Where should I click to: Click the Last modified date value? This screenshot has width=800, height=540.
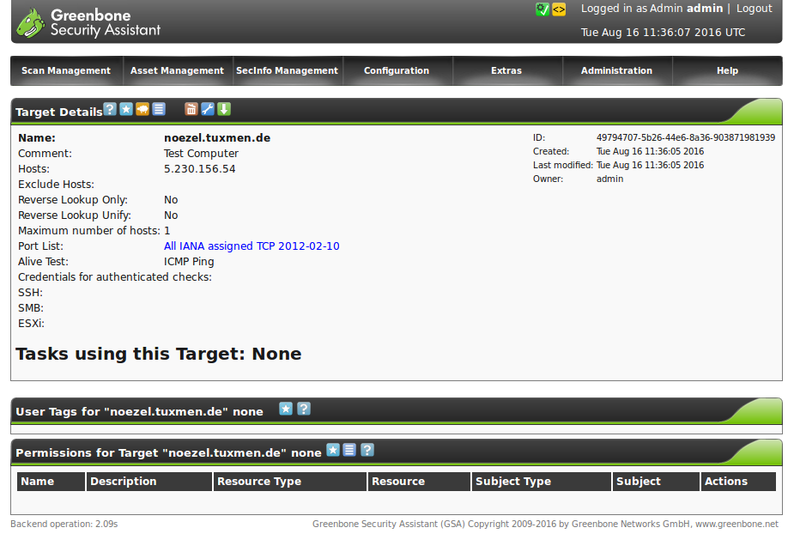[x=650, y=165]
